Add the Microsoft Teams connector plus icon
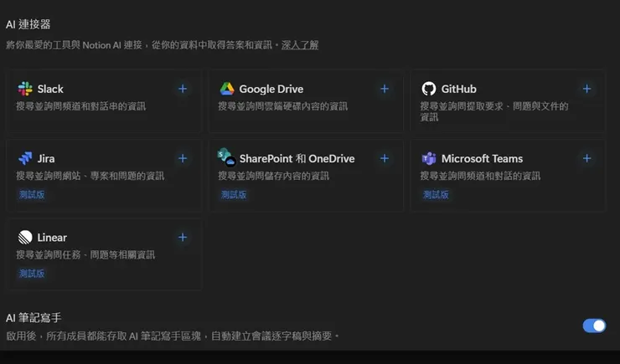The height and width of the screenshot is (364, 620). 586,158
